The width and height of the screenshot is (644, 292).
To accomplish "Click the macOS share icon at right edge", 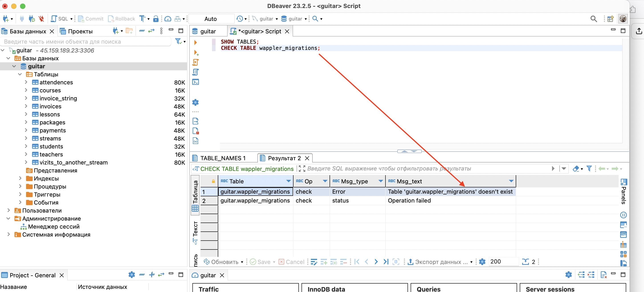I will pos(639,31).
